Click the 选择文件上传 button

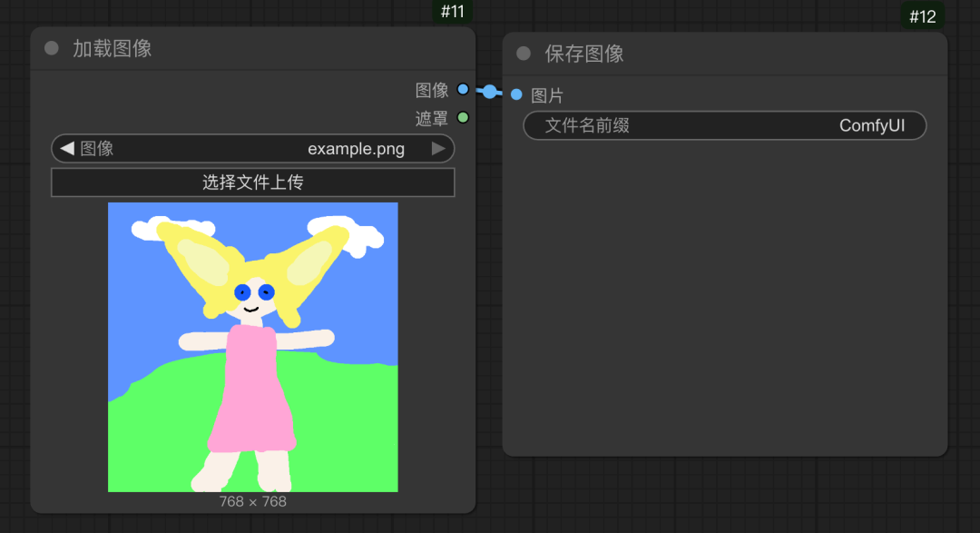[x=252, y=182]
